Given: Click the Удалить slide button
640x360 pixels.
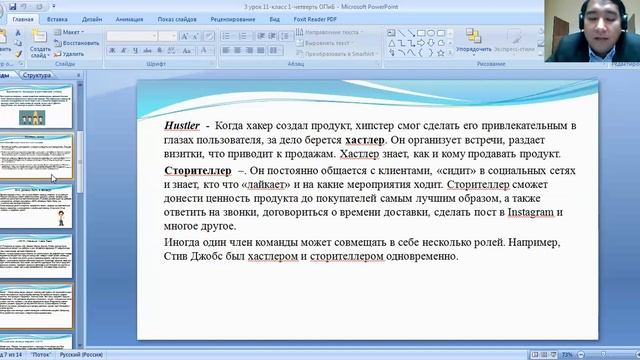Looking at the screenshot, I should coord(69,54).
